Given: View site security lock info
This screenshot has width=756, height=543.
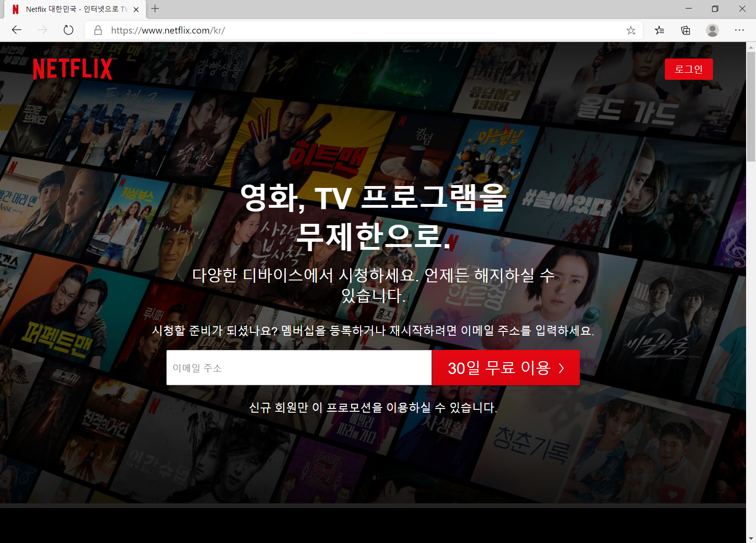Looking at the screenshot, I should 98,30.
